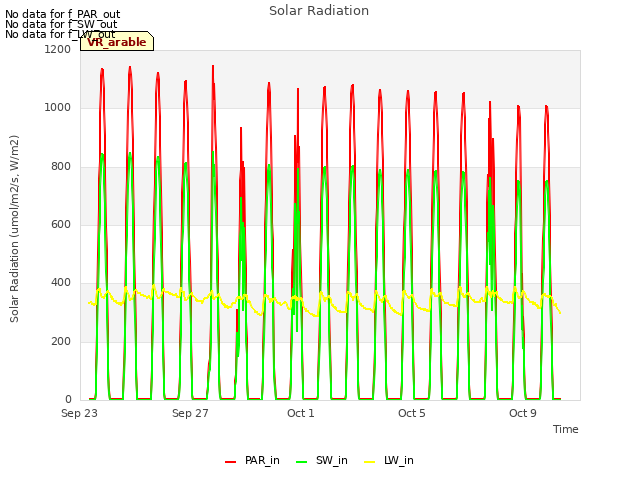Click the Oct 1 x-axis tick label
Screen dimensions: 640x480
pyautogui.click(x=301, y=413)
